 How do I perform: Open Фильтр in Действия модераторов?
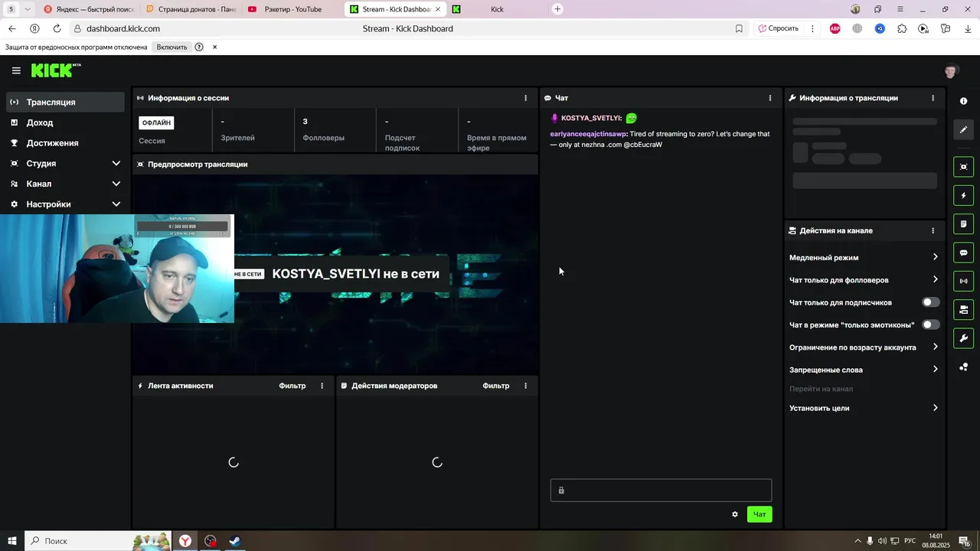tap(496, 386)
